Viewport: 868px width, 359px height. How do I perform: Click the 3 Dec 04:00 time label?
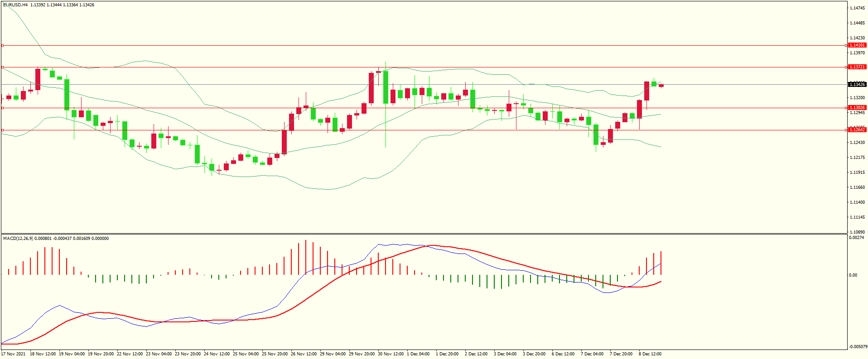(505, 354)
